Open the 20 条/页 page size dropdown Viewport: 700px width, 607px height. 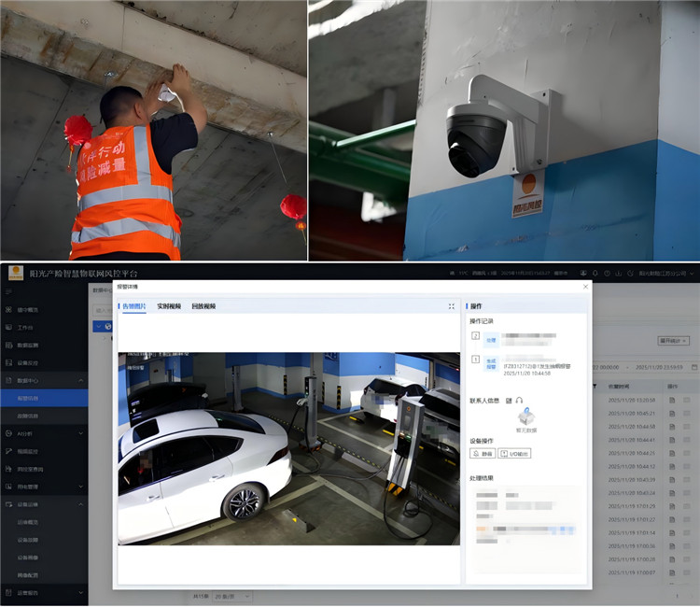[232, 597]
